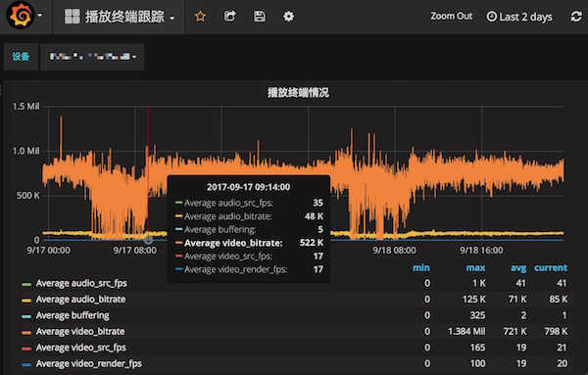Star this dashboard as a favorite
The width and height of the screenshot is (588, 375).
(x=200, y=17)
